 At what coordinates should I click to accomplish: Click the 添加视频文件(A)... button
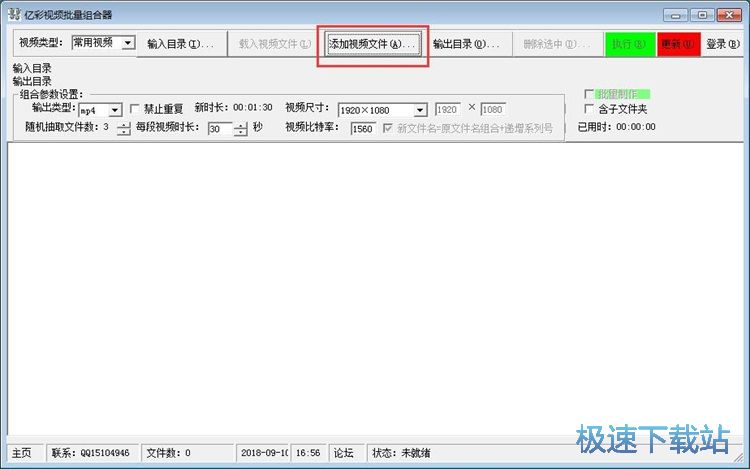[x=373, y=44]
